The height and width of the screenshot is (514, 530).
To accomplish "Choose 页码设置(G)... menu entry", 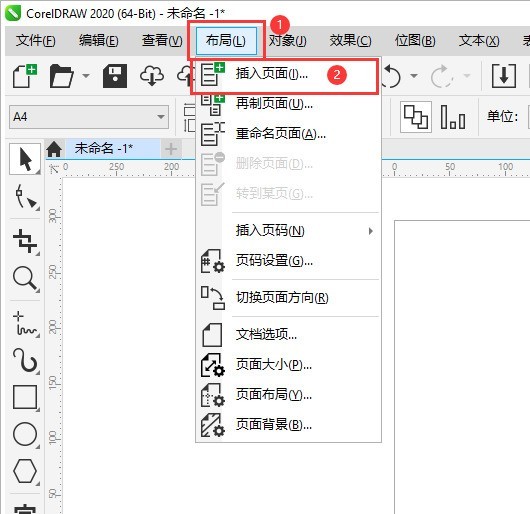I will click(x=289, y=261).
